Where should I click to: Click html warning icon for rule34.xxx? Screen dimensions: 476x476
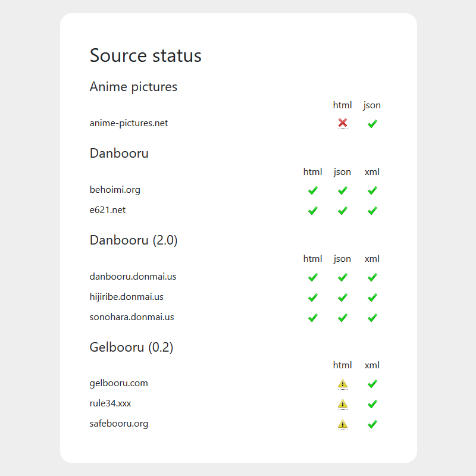tap(343, 404)
